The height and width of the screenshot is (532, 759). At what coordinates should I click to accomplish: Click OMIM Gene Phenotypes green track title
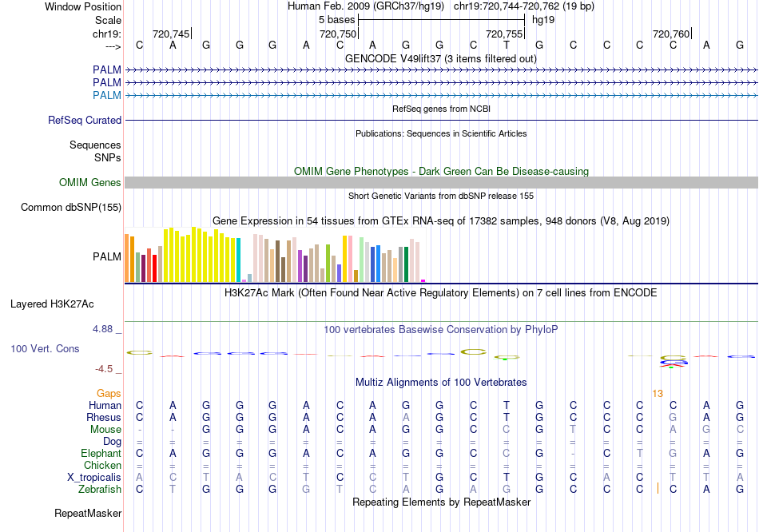(x=442, y=172)
